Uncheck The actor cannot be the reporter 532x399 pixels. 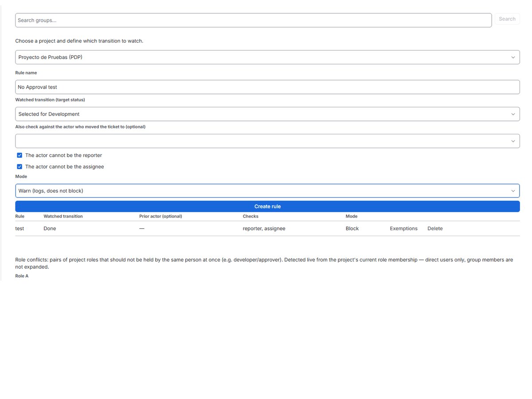(x=20, y=155)
